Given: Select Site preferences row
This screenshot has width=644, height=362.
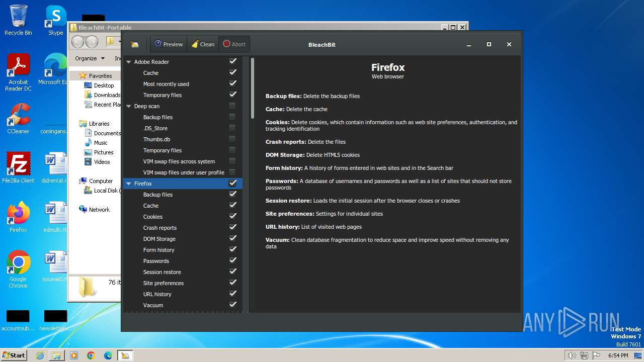Looking at the screenshot, I should click(183, 283).
